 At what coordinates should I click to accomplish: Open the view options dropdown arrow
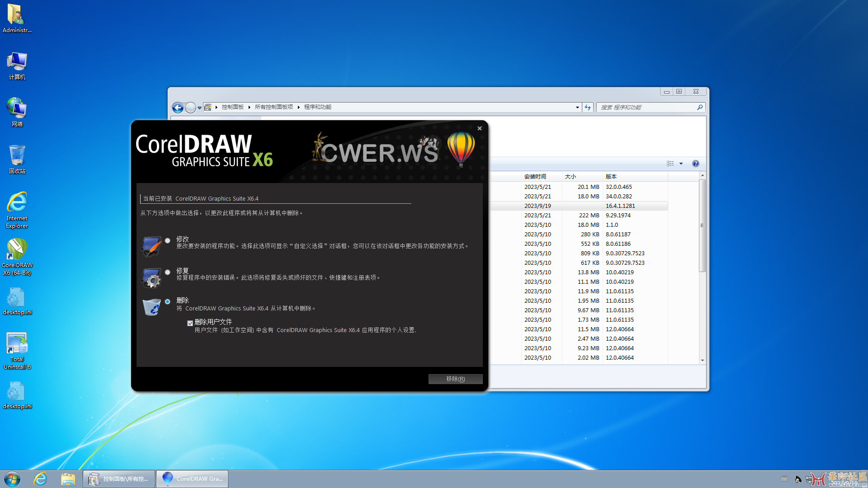coord(681,164)
